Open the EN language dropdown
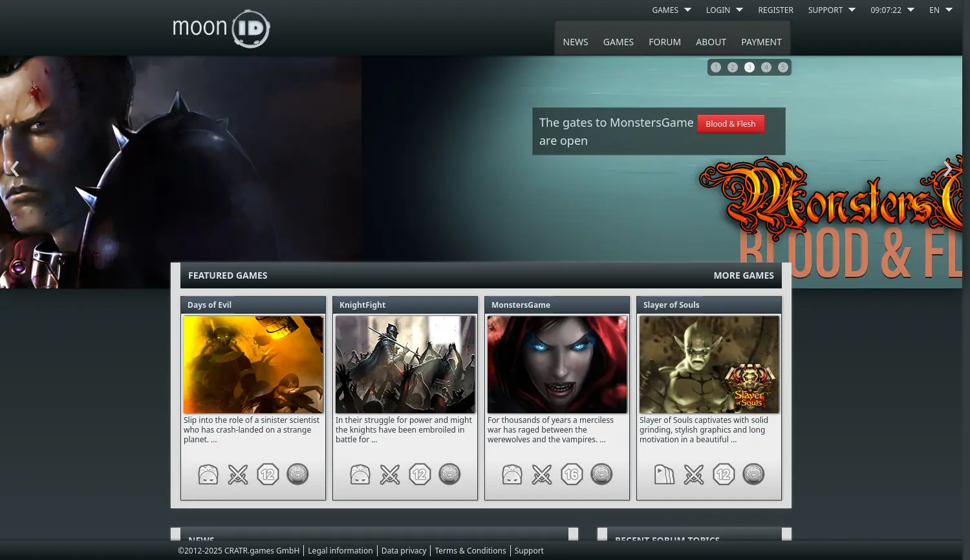 [940, 10]
